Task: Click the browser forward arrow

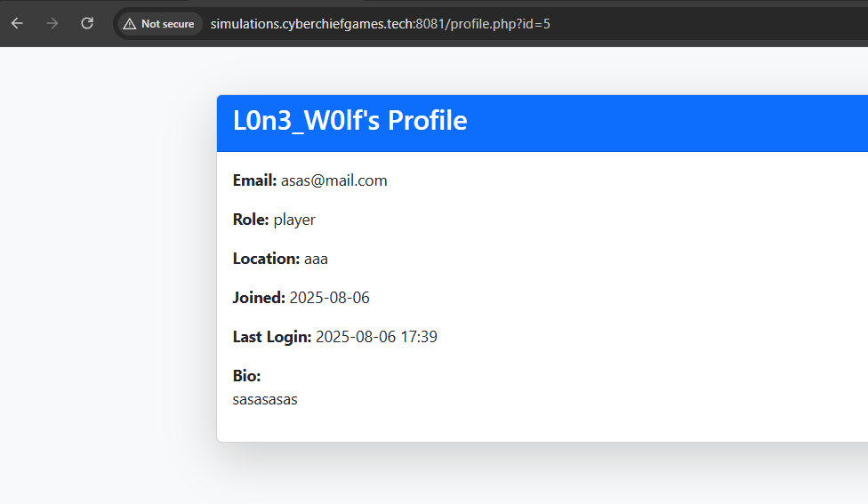Action: pos(52,23)
